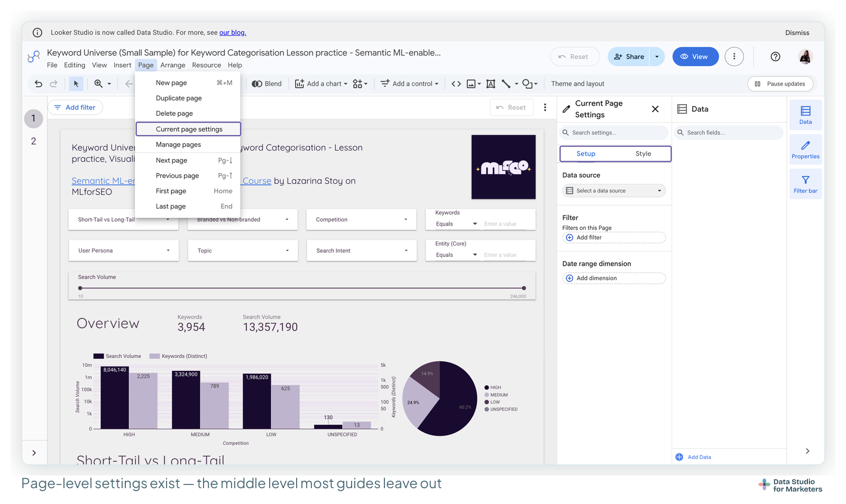This screenshot has height=504, width=846.
Task: Click the Search Volume slider left handle
Action: coord(80,288)
